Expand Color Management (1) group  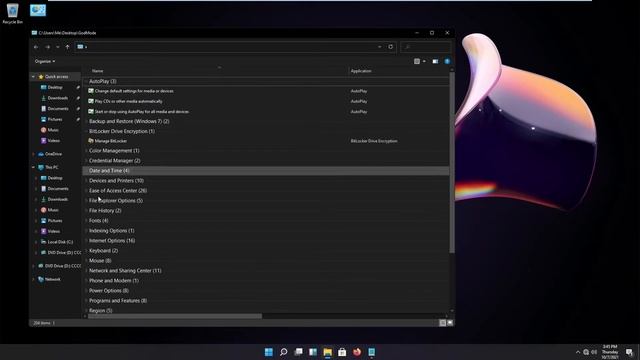pyautogui.click(x=86, y=151)
